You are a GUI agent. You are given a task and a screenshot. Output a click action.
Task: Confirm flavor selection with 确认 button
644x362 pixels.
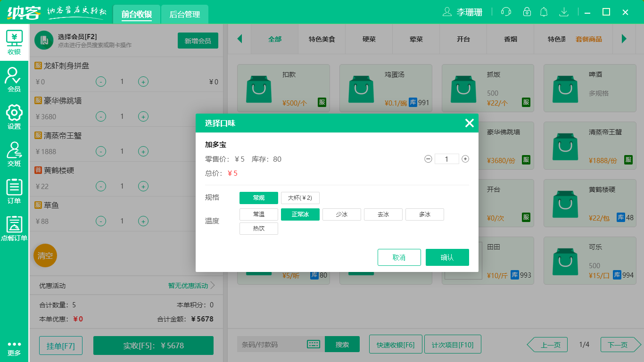(x=447, y=257)
